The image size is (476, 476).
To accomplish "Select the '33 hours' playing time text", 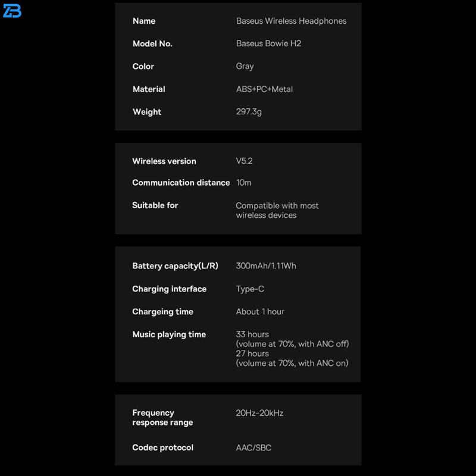I will pyautogui.click(x=252, y=334).
